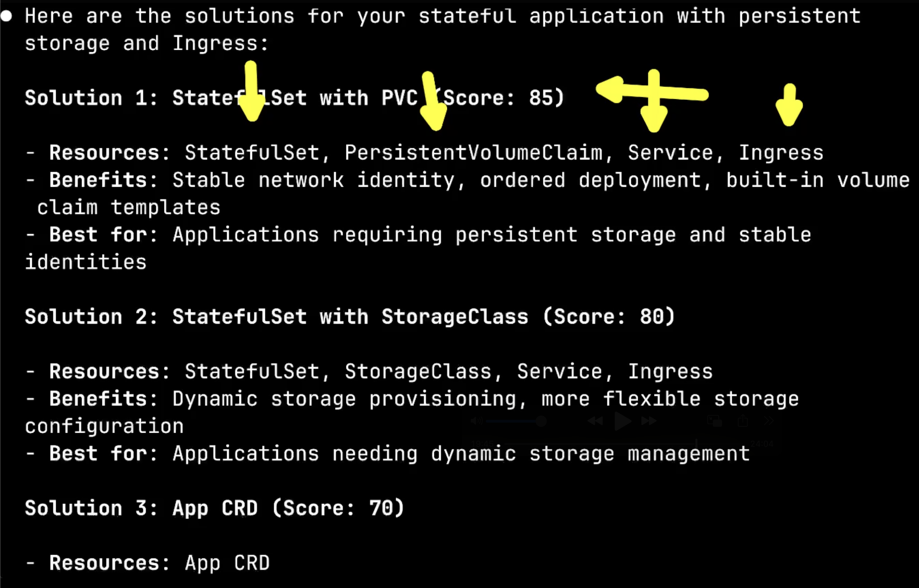Rewind using the double left arrows
Image resolution: width=919 pixels, height=588 pixels.
point(595,421)
